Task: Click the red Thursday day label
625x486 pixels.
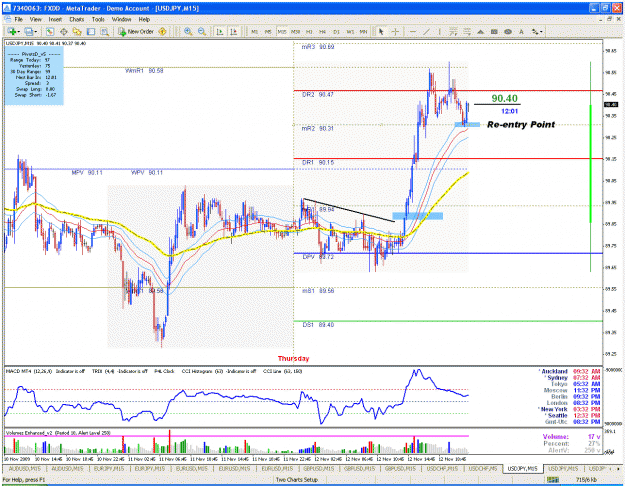Action: (x=293, y=358)
